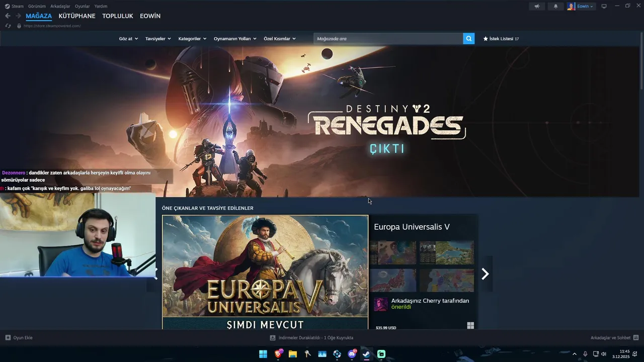This screenshot has height=362, width=644.
Task: Open the Windows Start menu
Action: (263, 354)
